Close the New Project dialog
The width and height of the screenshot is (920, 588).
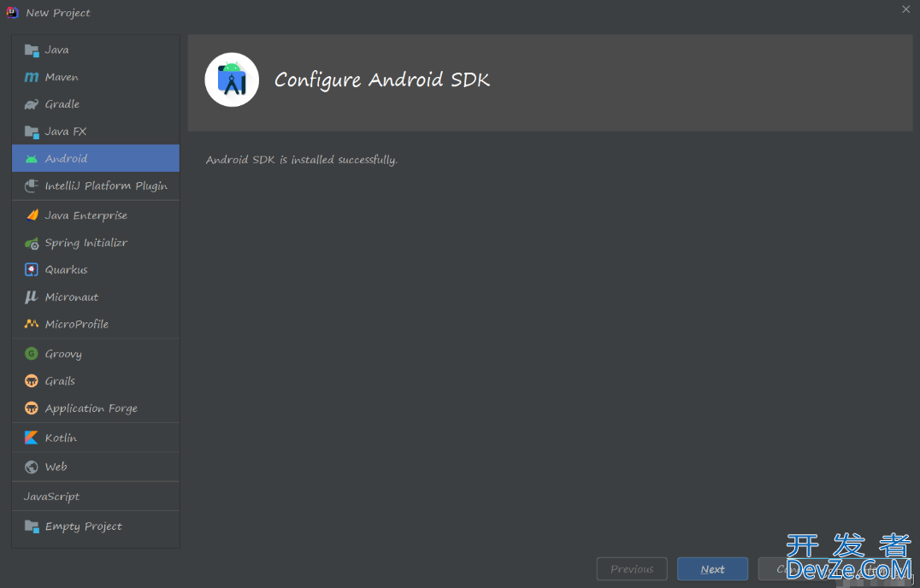pos(906,9)
